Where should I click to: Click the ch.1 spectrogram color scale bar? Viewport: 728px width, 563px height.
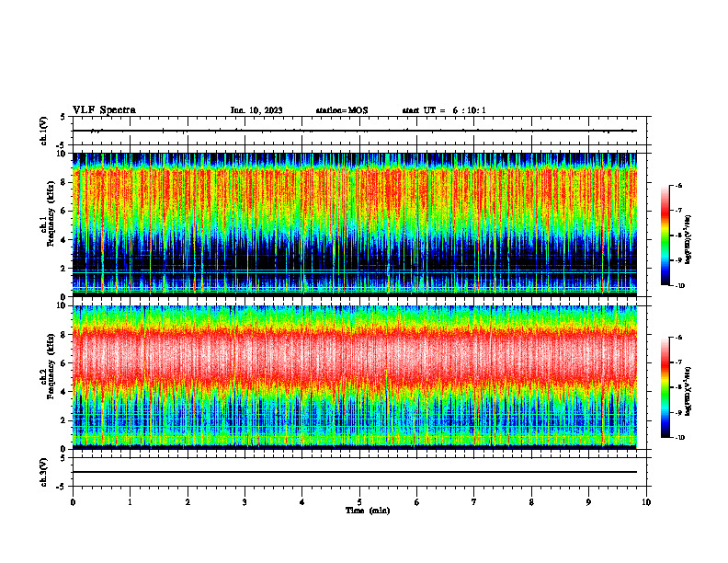click(665, 236)
